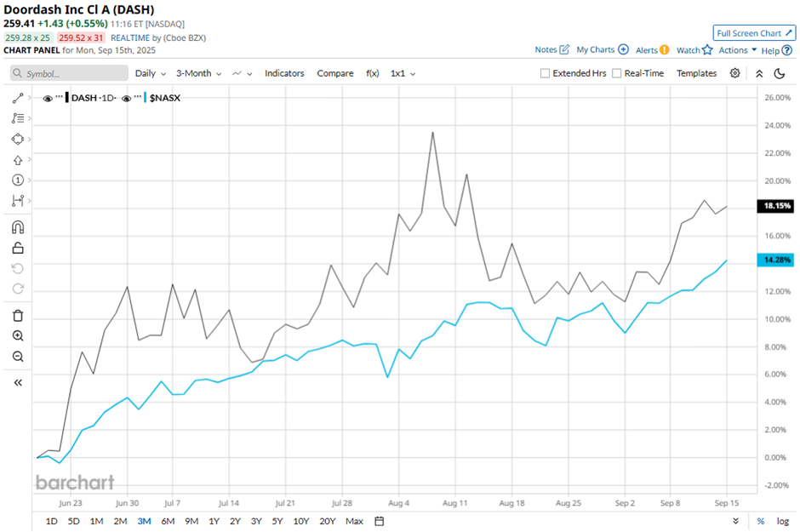
Task: Click the 14.28% NASX price label
Action: (x=775, y=260)
